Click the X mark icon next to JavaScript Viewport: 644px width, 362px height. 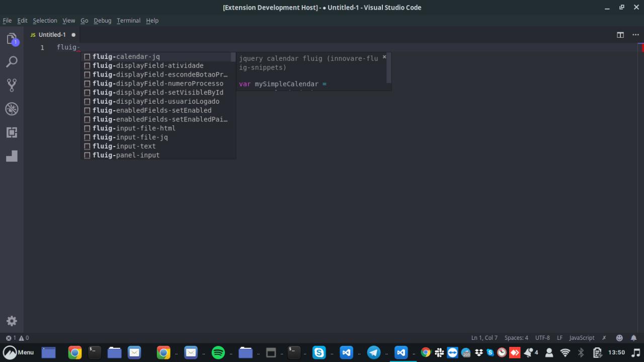[604, 338]
